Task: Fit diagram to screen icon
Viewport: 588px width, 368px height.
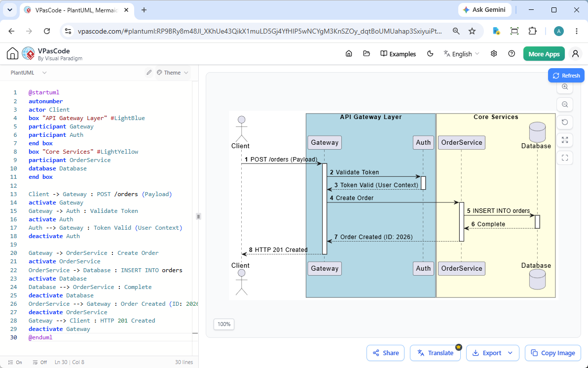Action: click(565, 140)
